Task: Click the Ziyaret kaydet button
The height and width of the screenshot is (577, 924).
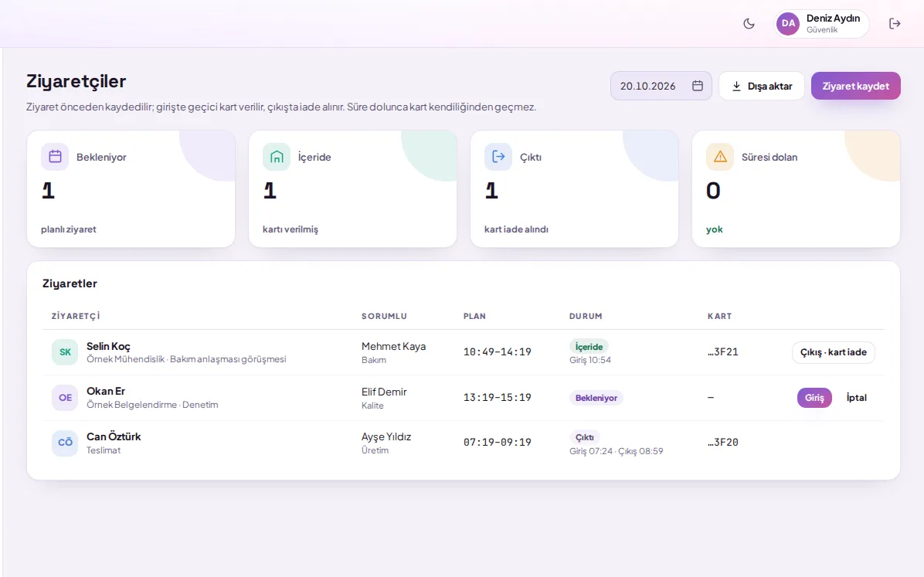Action: 856,86
